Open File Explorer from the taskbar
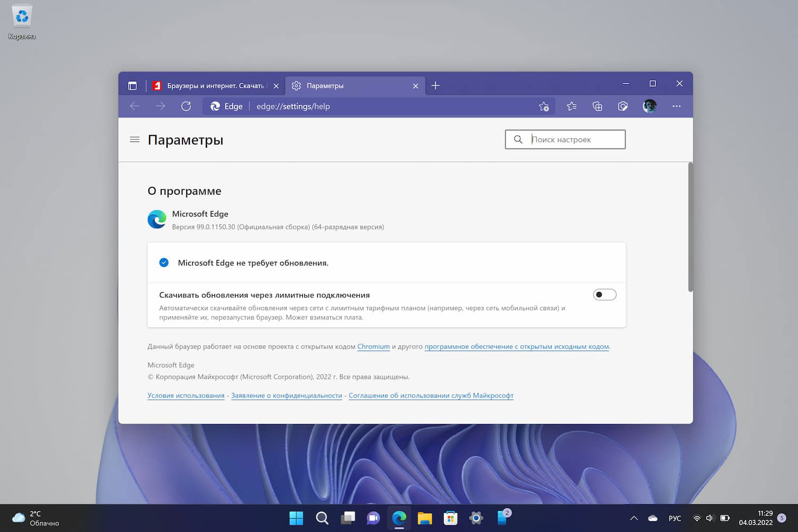This screenshot has height=532, width=798. pos(425,518)
